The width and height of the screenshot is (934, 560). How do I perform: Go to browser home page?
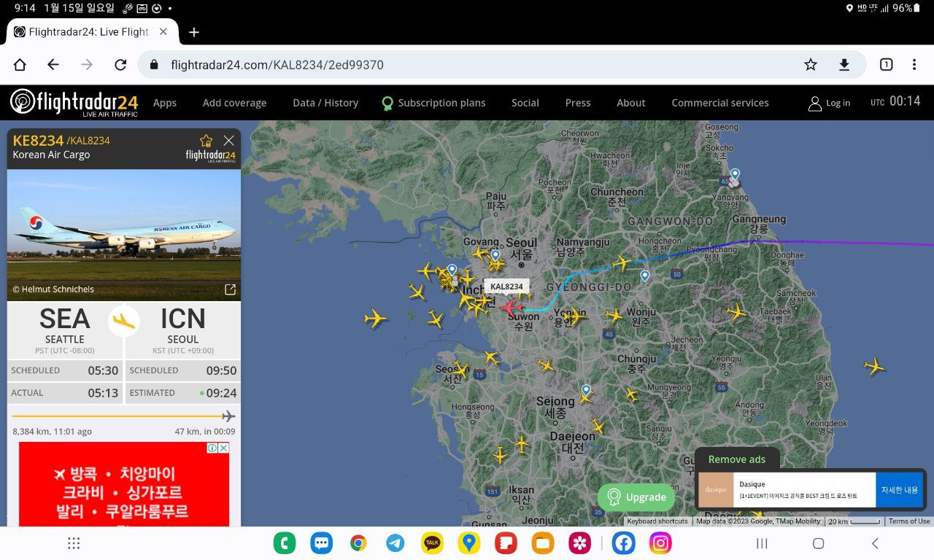20,65
